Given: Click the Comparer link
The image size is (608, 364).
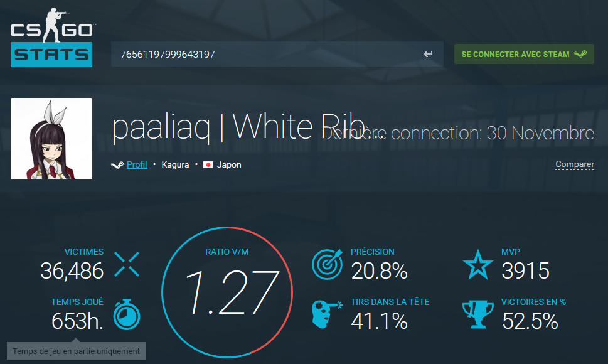Looking at the screenshot, I should tap(575, 164).
